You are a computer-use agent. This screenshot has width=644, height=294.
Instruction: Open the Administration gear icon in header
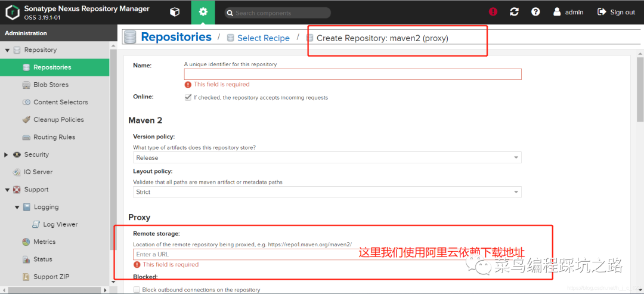pos(203,13)
